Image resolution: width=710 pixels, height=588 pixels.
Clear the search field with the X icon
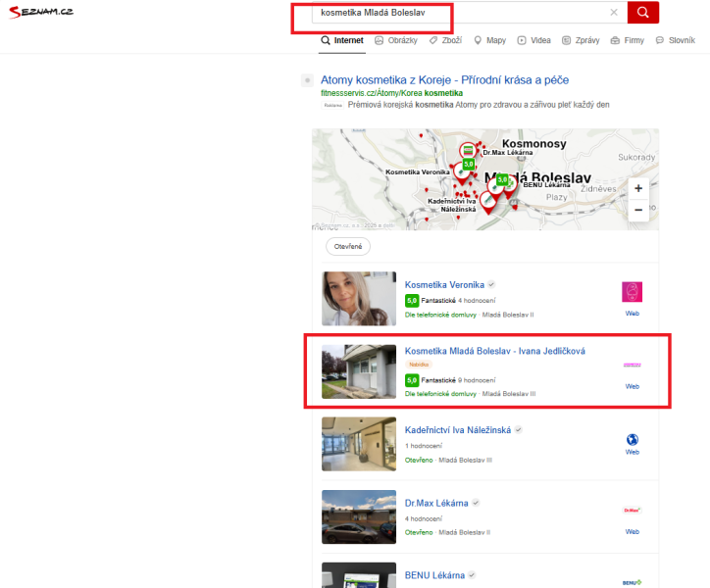pos(614,12)
